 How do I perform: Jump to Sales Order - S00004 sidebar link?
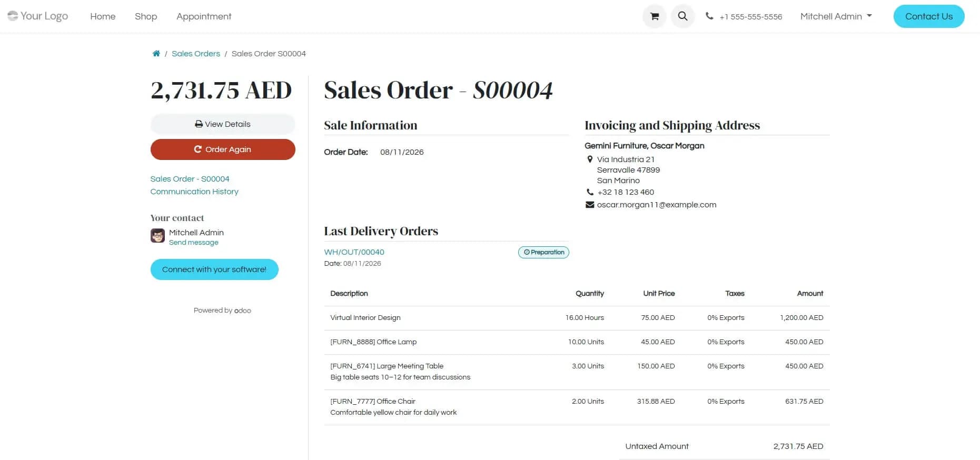click(190, 179)
